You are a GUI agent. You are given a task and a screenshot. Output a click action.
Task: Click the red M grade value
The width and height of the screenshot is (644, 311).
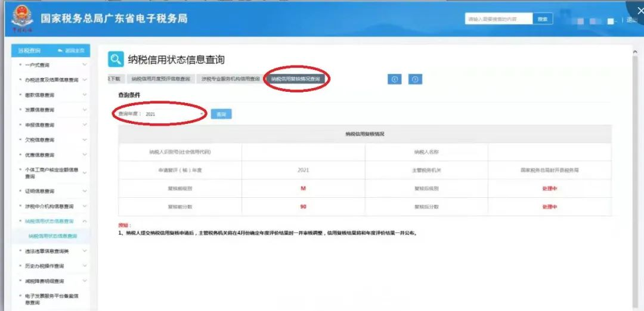[x=303, y=188]
